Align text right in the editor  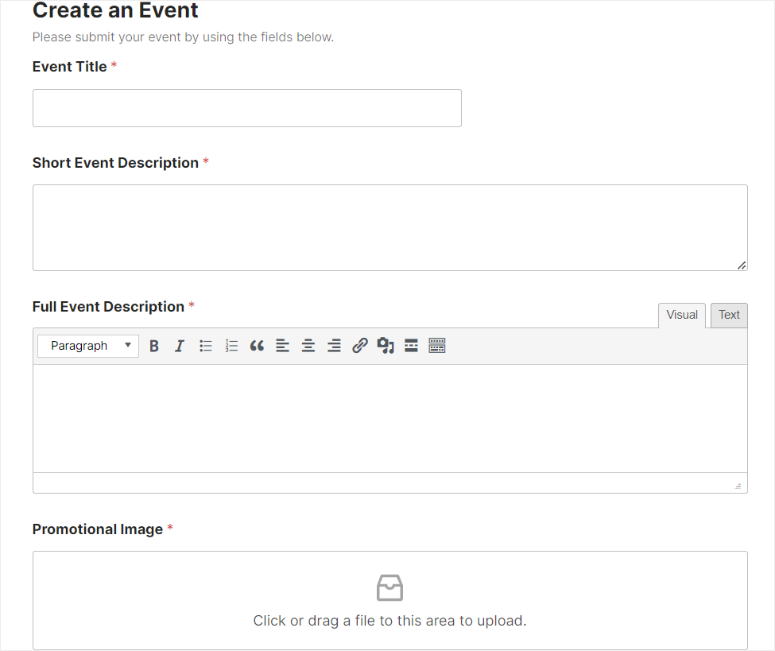click(334, 346)
